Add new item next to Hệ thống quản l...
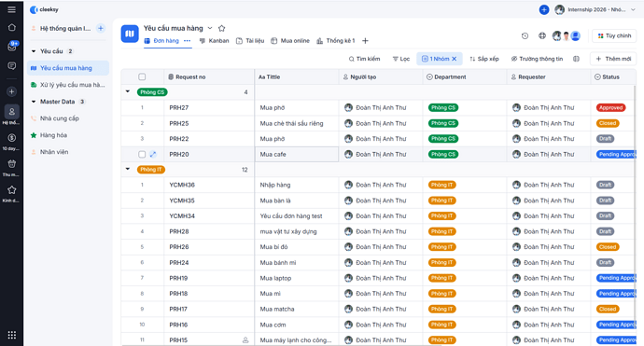 point(101,28)
